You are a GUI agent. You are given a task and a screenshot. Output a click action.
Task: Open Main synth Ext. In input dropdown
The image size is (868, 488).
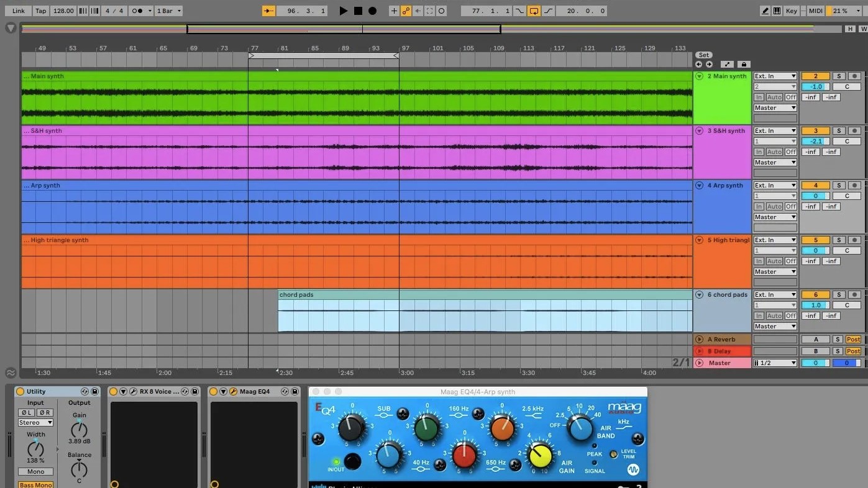click(x=775, y=76)
